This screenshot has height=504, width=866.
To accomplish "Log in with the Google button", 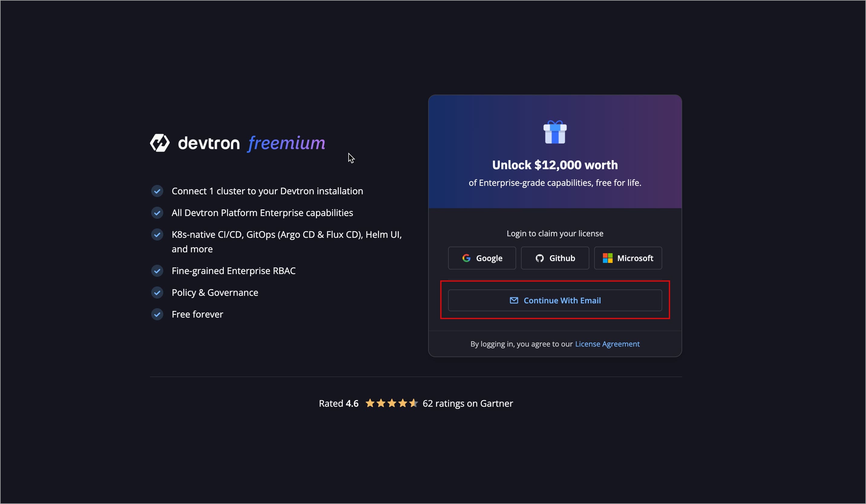I will tap(482, 258).
